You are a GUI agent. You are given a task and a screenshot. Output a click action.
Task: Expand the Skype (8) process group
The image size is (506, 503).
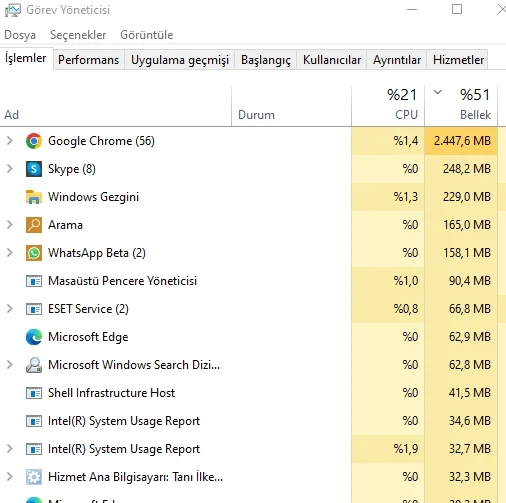pos(10,169)
